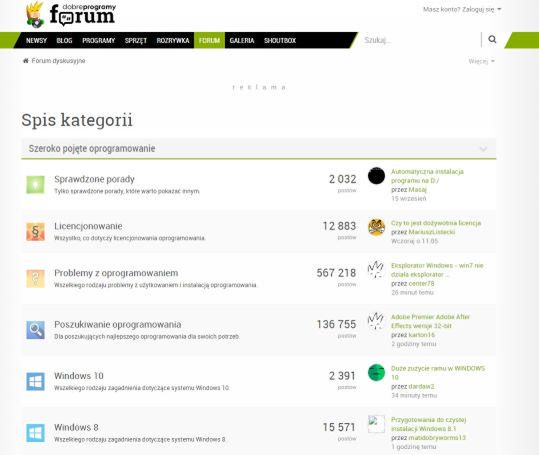Open the SPRZĘT menu item
539x455 pixels.
tap(136, 41)
